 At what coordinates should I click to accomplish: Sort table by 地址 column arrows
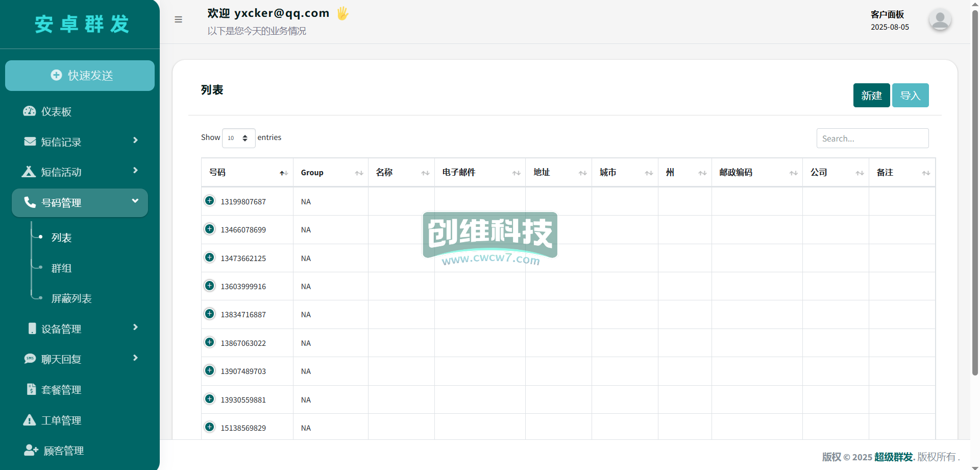tap(582, 173)
